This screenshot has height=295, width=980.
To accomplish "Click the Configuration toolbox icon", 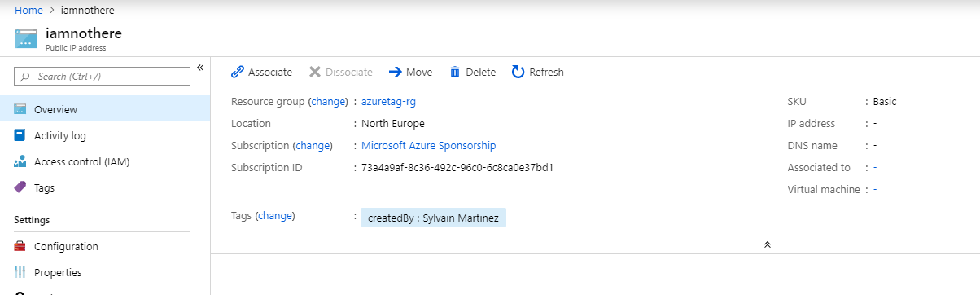I will tap(20, 246).
